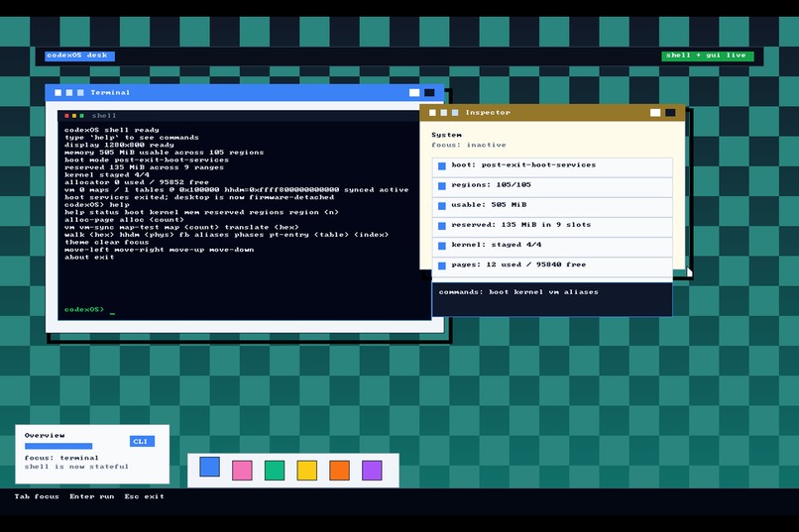Viewport: 799px width, 532px height.
Task: Click the yellow dot in the shell header
Action: click(74, 116)
